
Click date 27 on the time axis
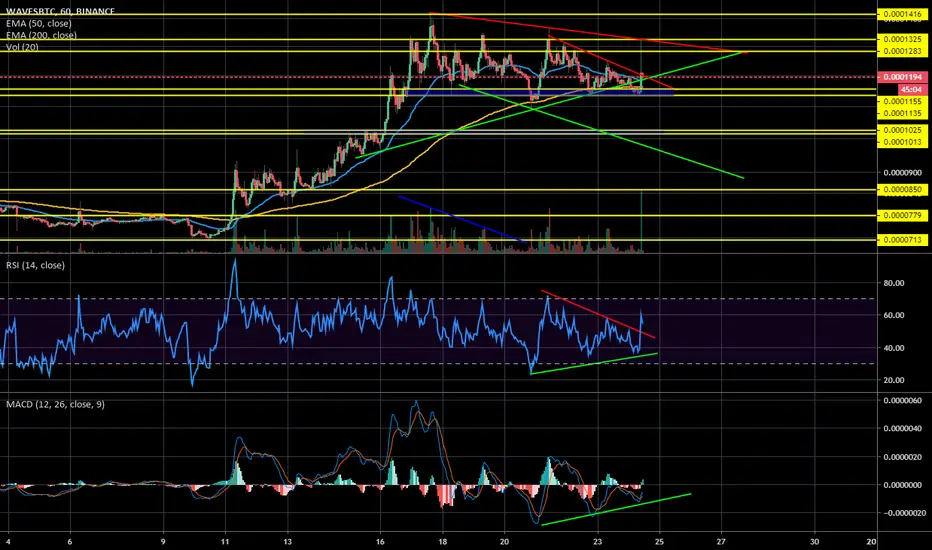click(722, 542)
